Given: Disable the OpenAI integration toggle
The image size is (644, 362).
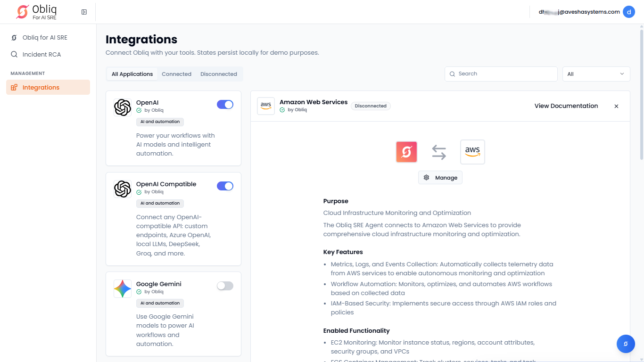Looking at the screenshot, I should point(225,105).
